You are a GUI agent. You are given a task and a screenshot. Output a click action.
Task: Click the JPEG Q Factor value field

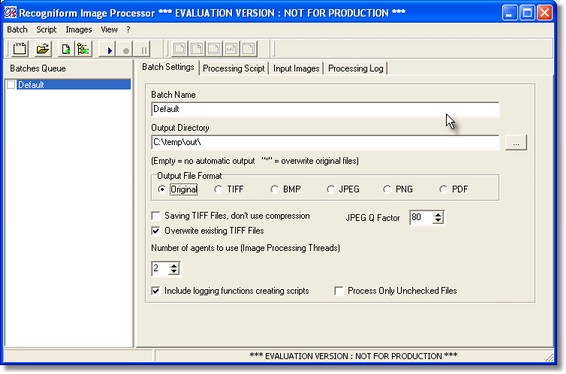(x=421, y=217)
